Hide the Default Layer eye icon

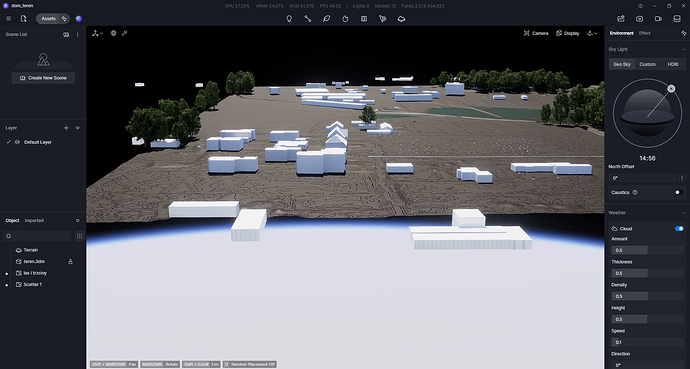(17, 142)
